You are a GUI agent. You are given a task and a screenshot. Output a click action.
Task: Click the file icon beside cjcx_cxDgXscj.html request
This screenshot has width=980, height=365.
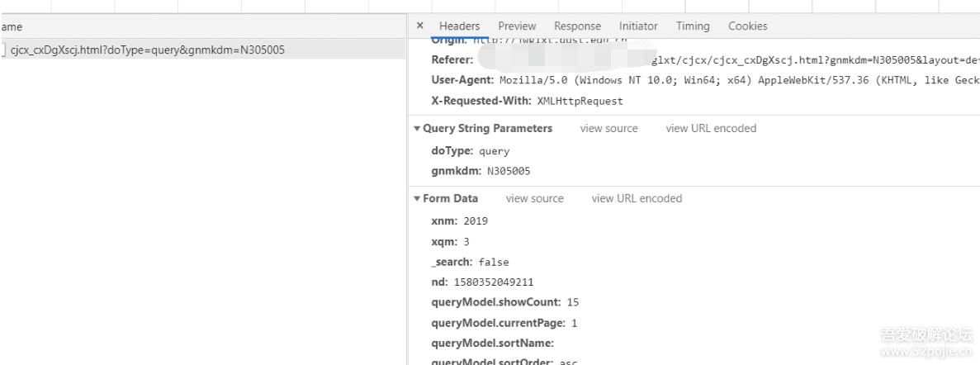click(x=2, y=50)
